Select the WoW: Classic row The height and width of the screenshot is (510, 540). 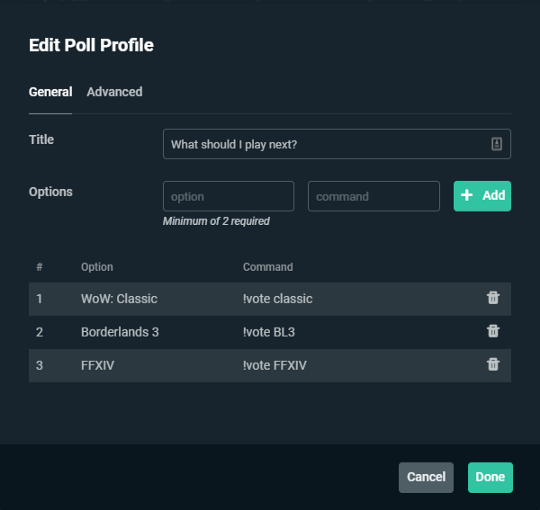270,299
